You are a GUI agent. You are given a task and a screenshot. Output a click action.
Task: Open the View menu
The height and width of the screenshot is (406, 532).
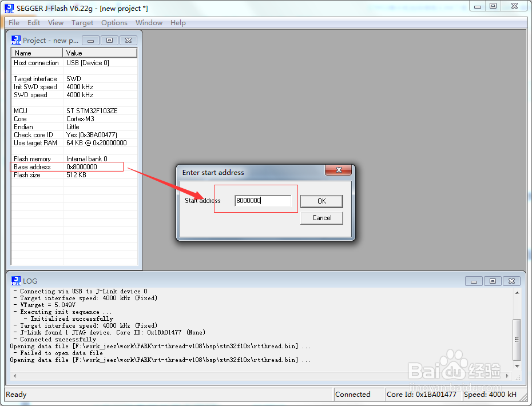coord(55,23)
